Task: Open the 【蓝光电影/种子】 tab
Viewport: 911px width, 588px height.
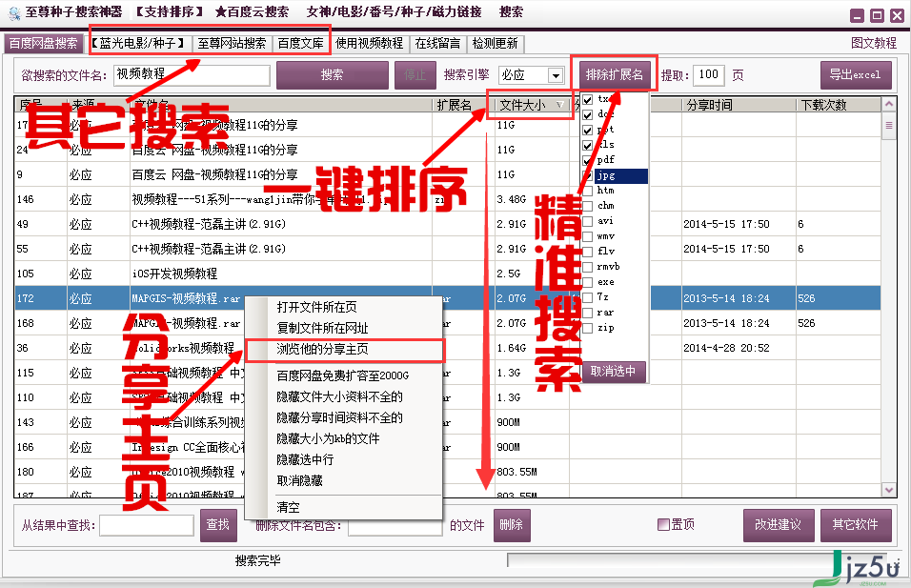Action: (x=139, y=44)
